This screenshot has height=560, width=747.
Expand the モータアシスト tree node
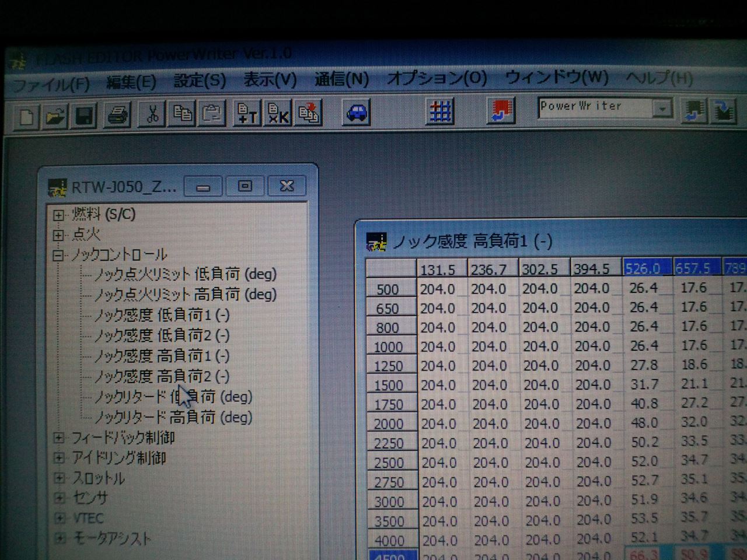tap(60, 538)
